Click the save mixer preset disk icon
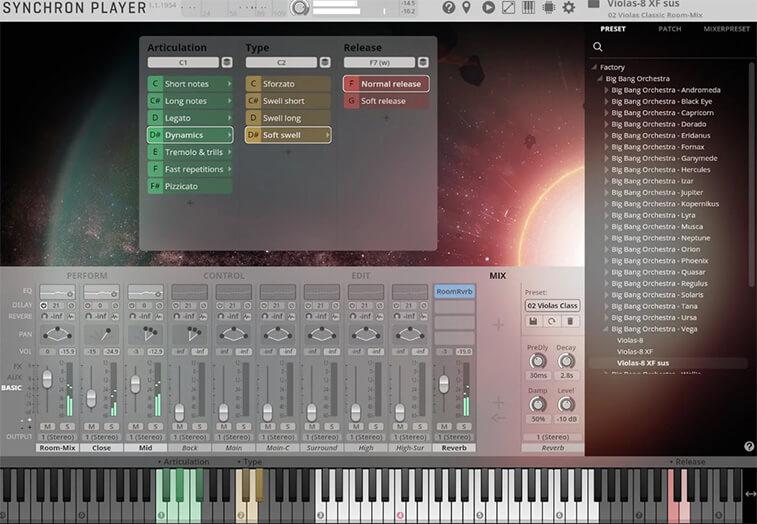757x524 pixels. (x=534, y=321)
